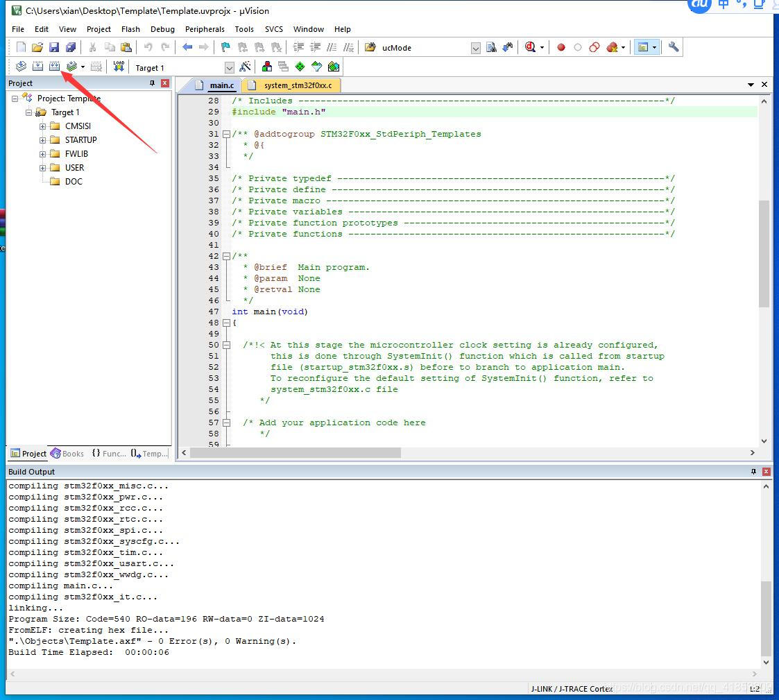Toggle a bookmark on the current line

click(x=225, y=47)
